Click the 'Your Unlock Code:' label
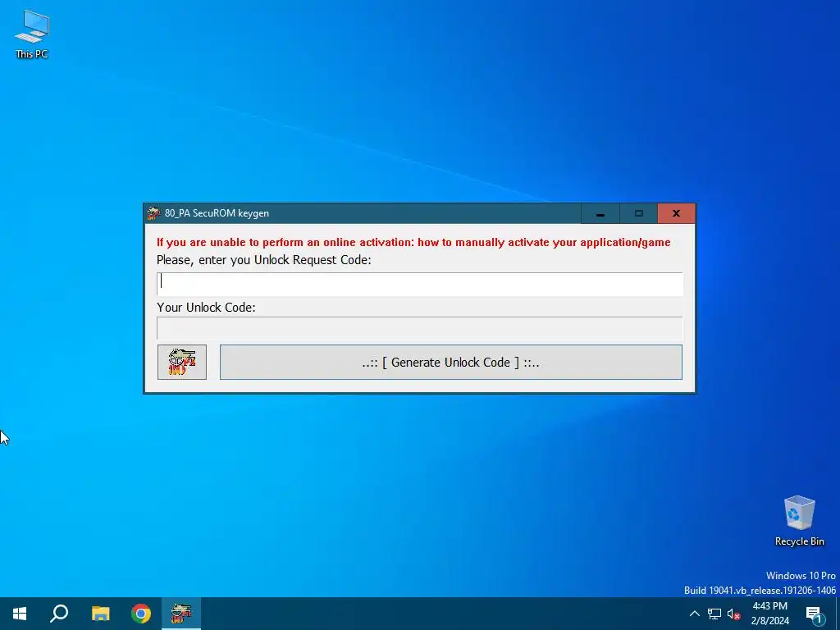840x630 pixels. coord(206,308)
